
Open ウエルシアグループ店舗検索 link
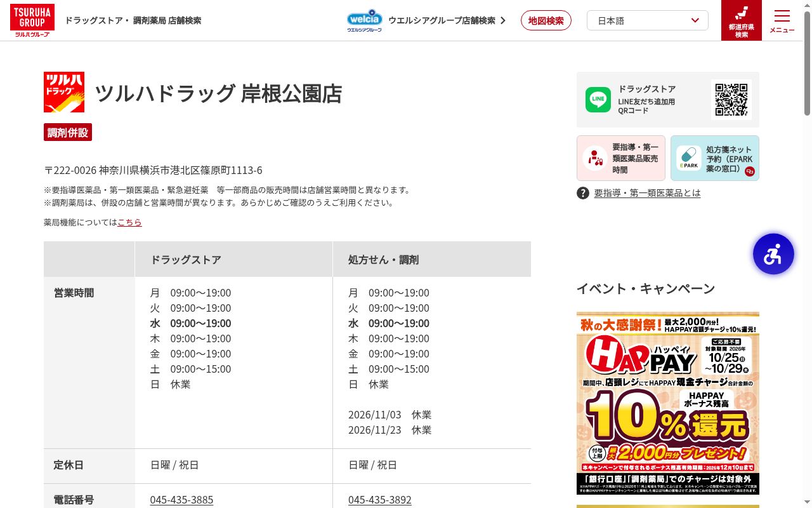tap(447, 20)
